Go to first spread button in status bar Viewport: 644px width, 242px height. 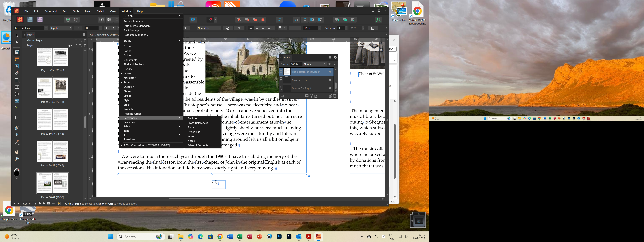14,203
